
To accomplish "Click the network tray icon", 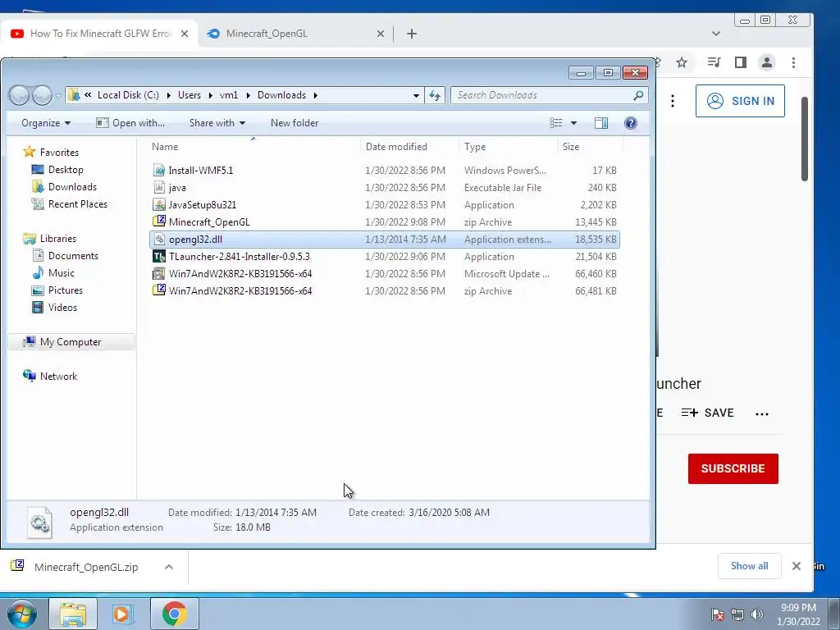I will point(737,614).
